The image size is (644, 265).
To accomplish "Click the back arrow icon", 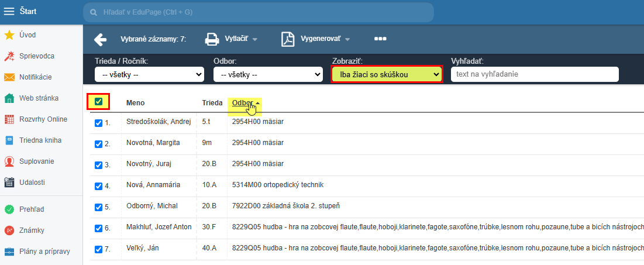I will pos(100,39).
